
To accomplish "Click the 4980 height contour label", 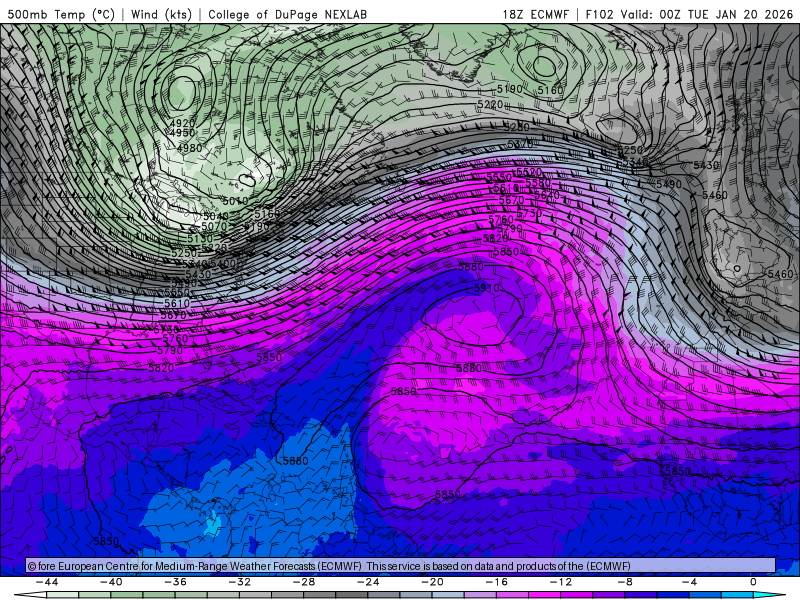I will pyautogui.click(x=189, y=148).
